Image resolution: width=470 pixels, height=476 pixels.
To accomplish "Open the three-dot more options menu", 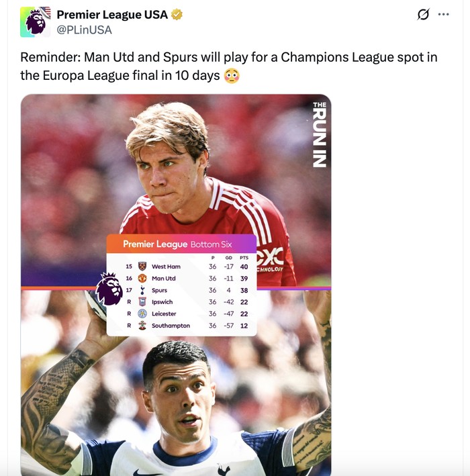I will click(x=443, y=14).
